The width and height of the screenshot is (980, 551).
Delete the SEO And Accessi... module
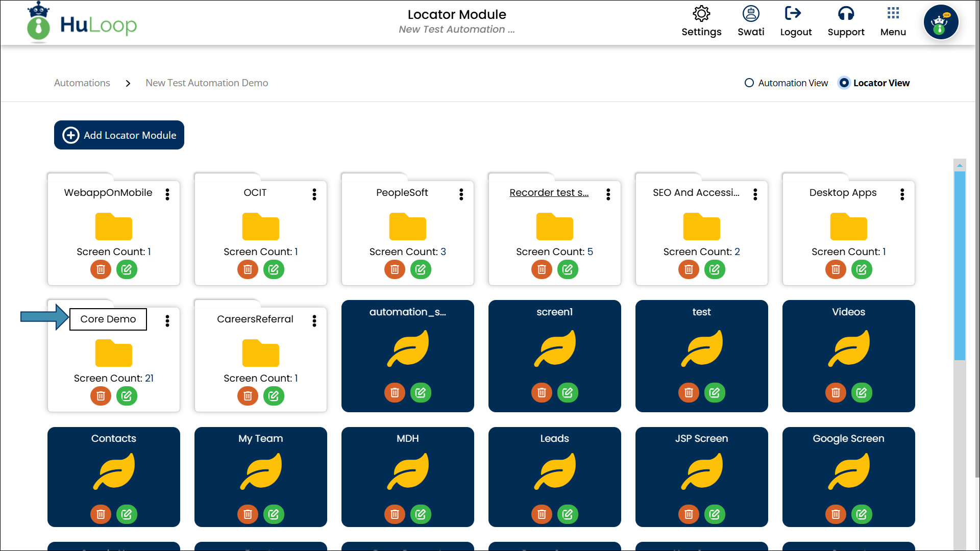(x=689, y=269)
